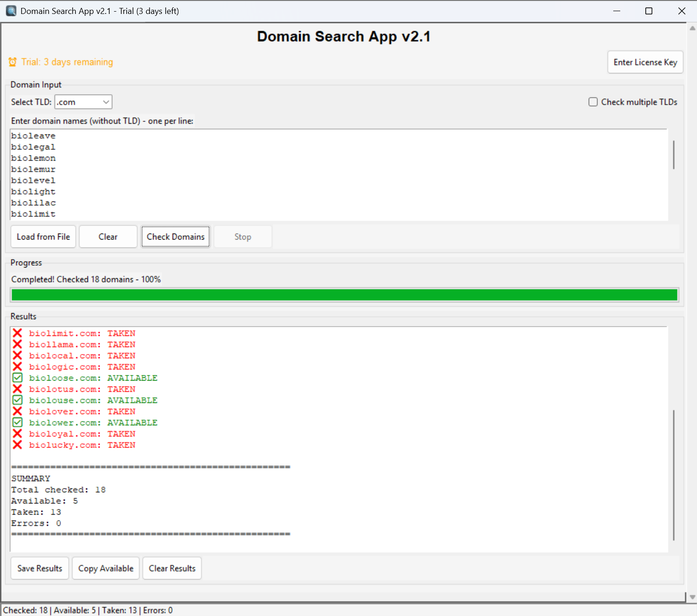The height and width of the screenshot is (616, 697).
Task: Click the Domain Search App title bar icon
Action: tap(11, 11)
